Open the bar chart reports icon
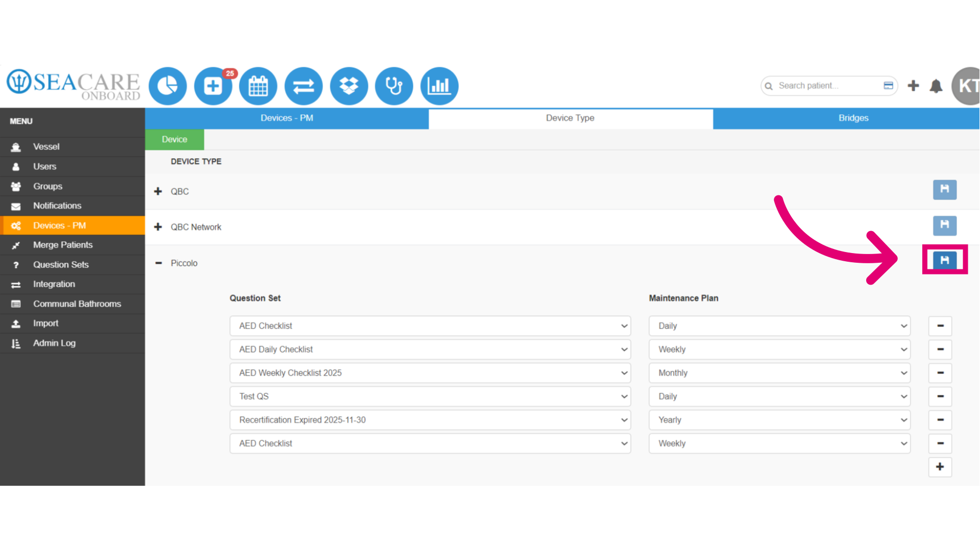This screenshot has height=551, width=980. (439, 86)
